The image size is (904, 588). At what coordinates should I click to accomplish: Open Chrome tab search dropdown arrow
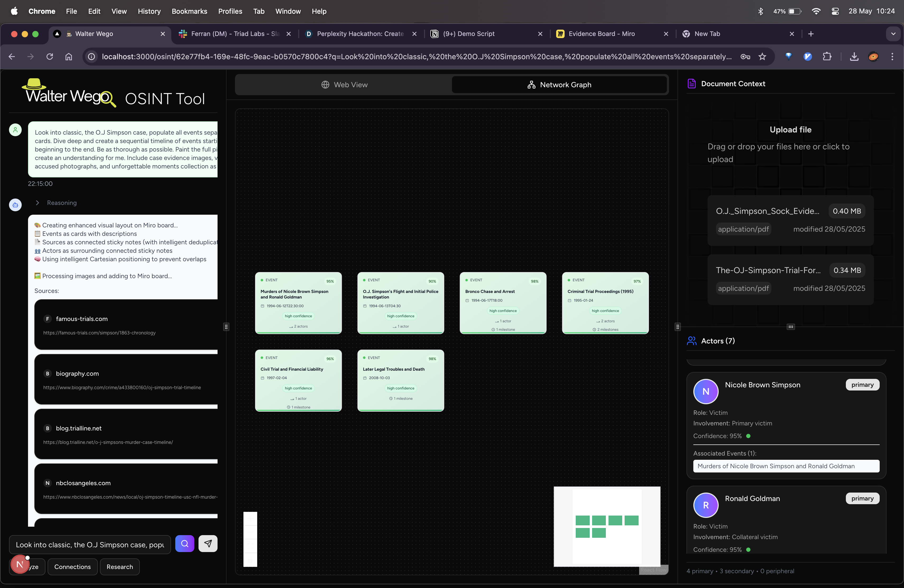coord(893,34)
